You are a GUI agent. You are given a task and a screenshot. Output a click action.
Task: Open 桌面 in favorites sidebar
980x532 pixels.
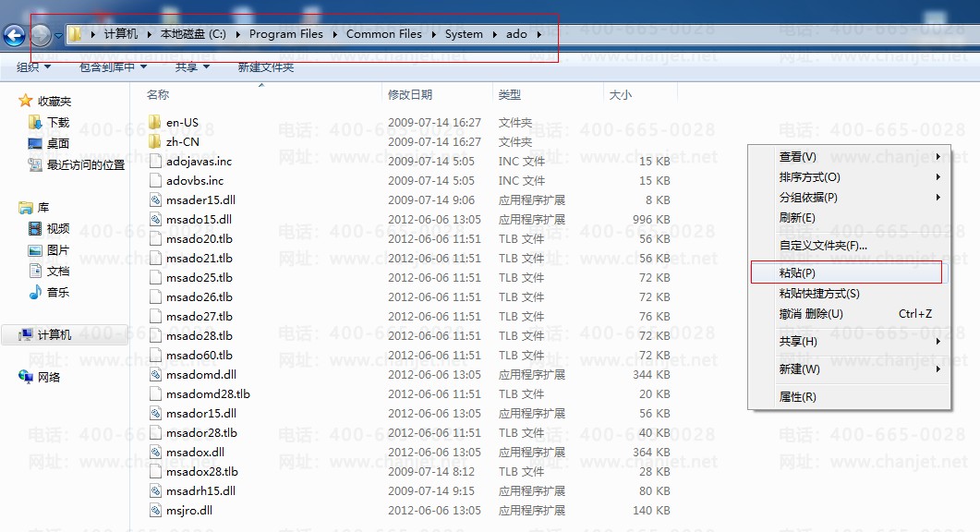49,143
